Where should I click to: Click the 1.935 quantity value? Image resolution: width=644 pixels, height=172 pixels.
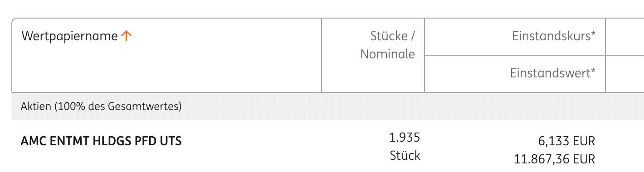tap(405, 137)
